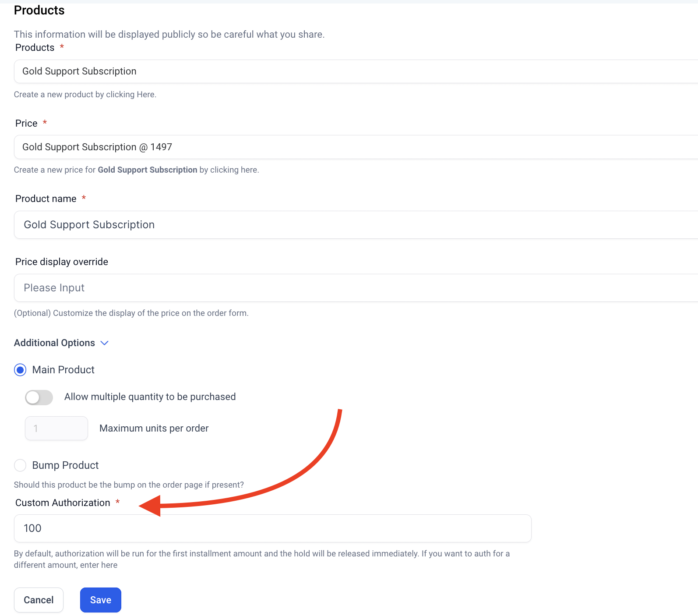The width and height of the screenshot is (698, 616).
Task: Click the 'Main Product' label text
Action: (63, 370)
